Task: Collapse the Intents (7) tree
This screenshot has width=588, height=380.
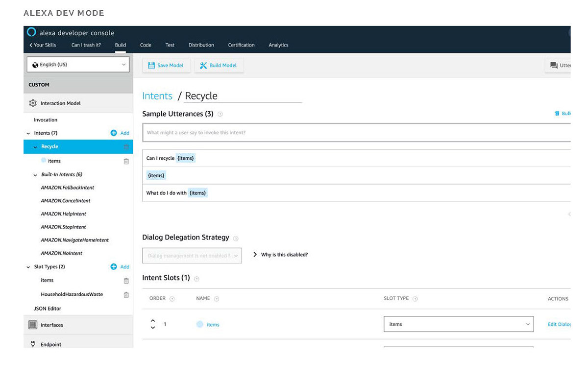Action: pyautogui.click(x=28, y=133)
